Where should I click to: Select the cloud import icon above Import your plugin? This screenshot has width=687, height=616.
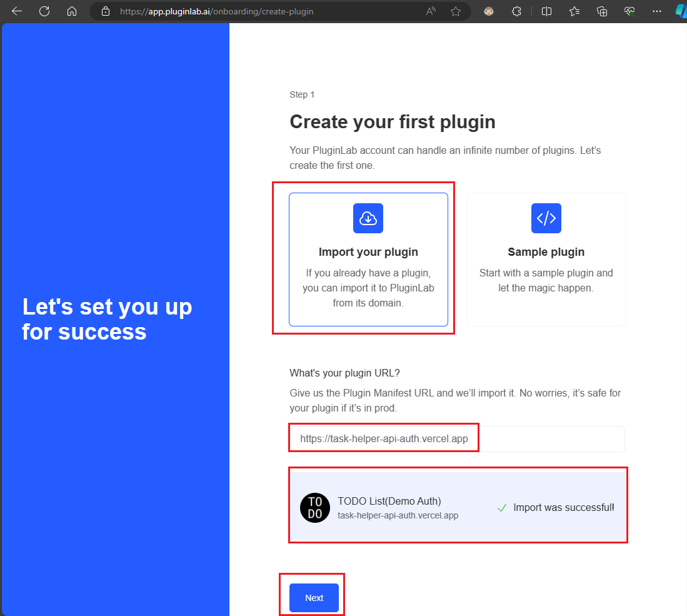click(368, 218)
